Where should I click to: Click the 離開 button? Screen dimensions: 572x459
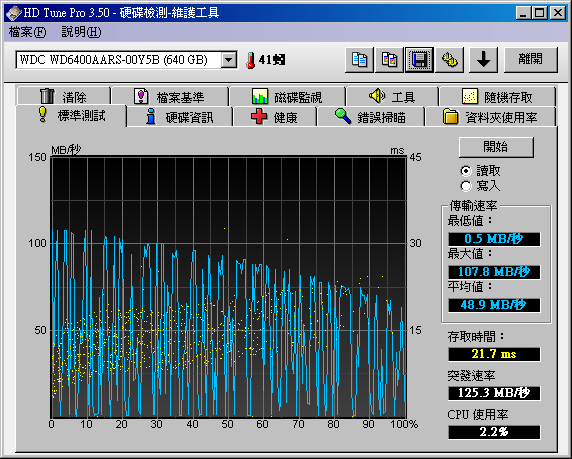(x=531, y=60)
